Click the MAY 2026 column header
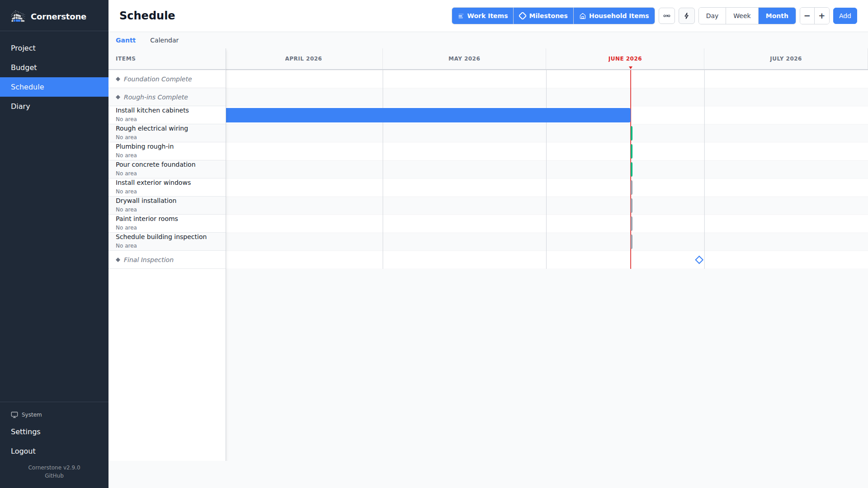 [464, 59]
